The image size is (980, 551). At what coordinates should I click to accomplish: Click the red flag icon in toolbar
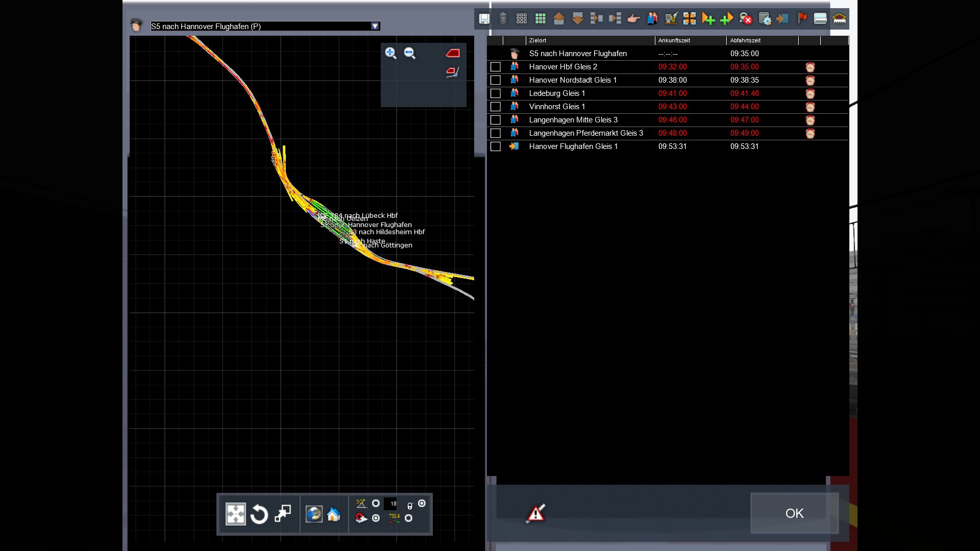(x=802, y=19)
